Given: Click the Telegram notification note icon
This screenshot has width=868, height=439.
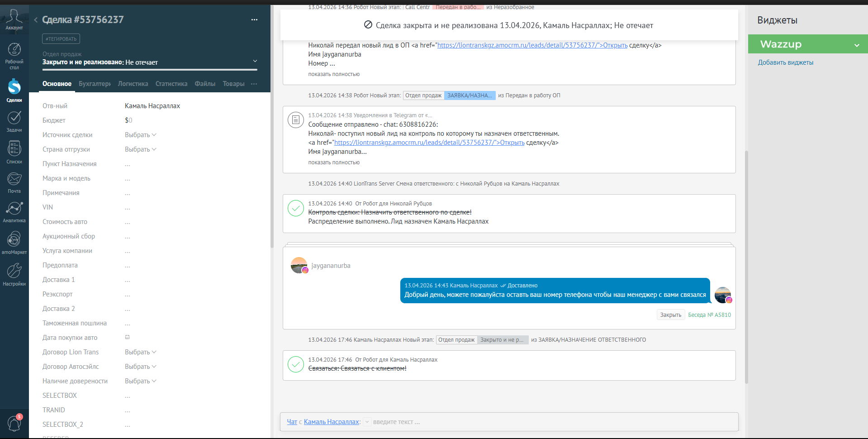Looking at the screenshot, I should (295, 119).
